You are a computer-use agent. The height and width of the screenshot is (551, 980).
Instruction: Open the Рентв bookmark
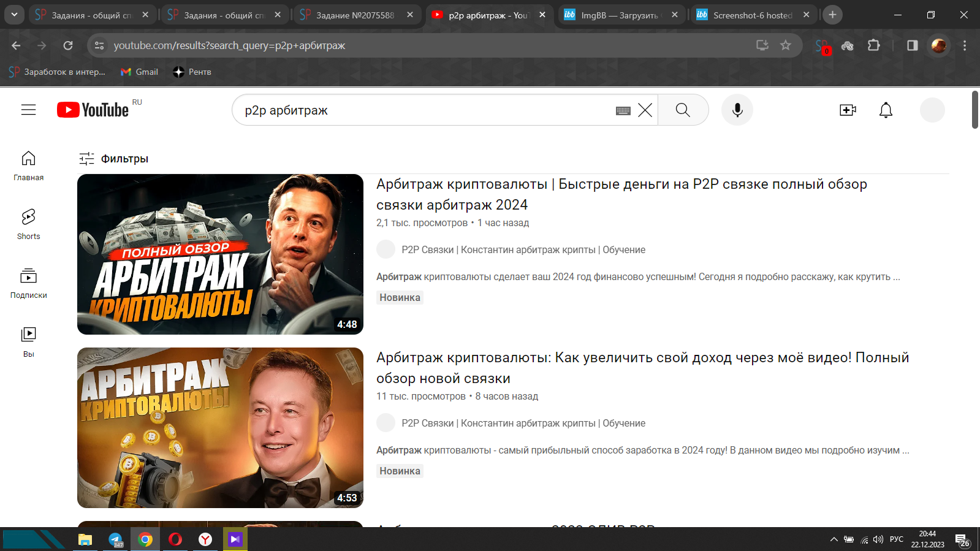tap(192, 72)
